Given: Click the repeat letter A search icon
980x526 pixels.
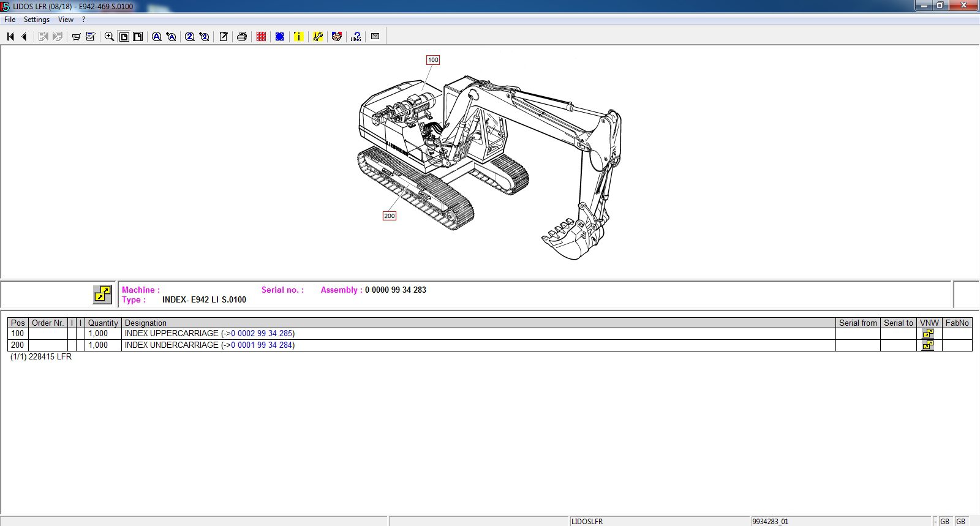Looking at the screenshot, I should coord(171,37).
